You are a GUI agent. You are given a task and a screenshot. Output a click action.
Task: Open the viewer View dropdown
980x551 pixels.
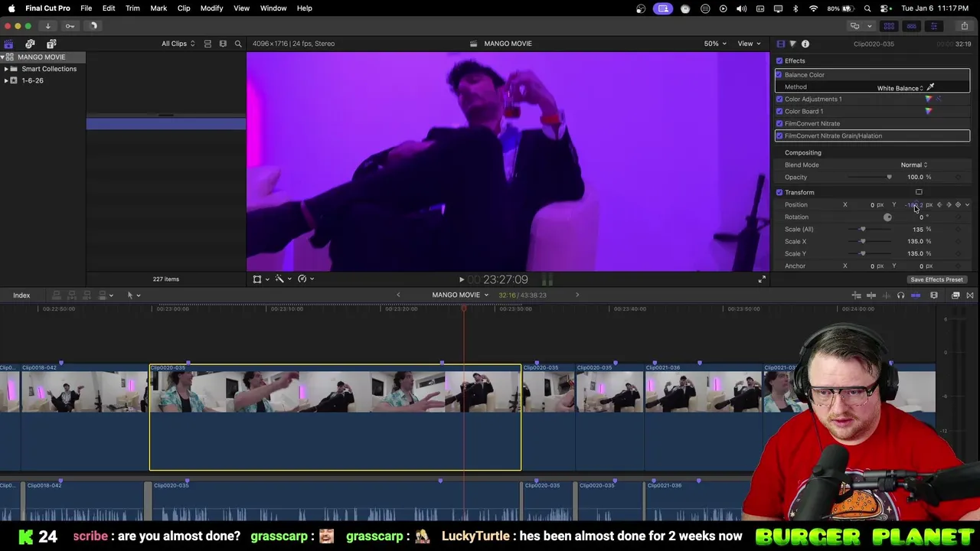749,44
